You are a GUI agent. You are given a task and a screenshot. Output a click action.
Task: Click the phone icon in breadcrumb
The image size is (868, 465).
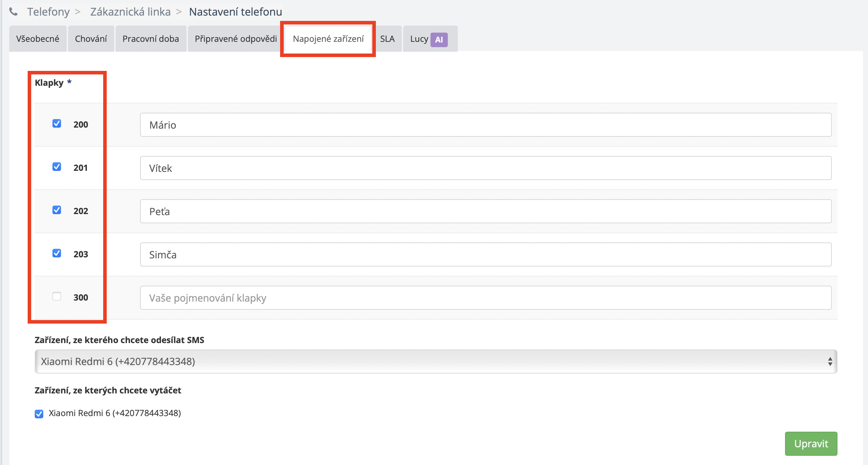[x=13, y=12]
